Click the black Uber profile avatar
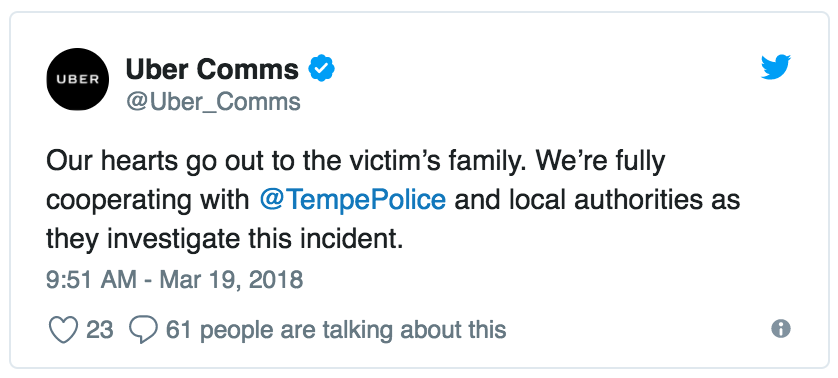Screen dimensions: 838x378 (78, 79)
